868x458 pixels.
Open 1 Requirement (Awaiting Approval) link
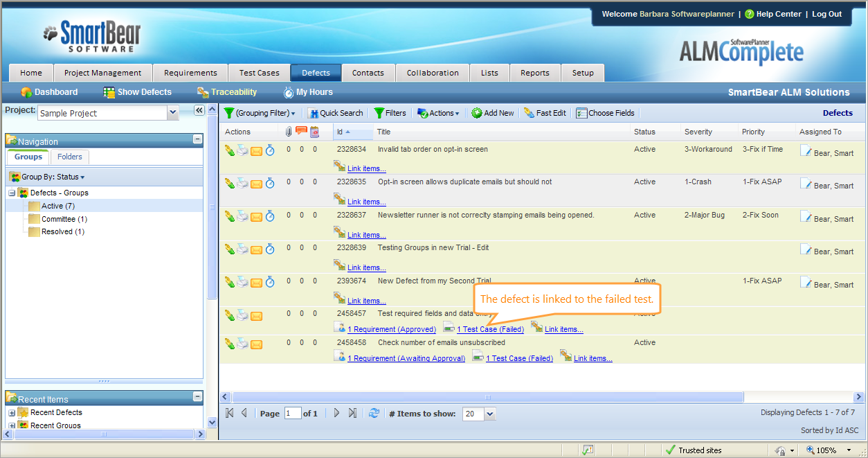tap(406, 359)
